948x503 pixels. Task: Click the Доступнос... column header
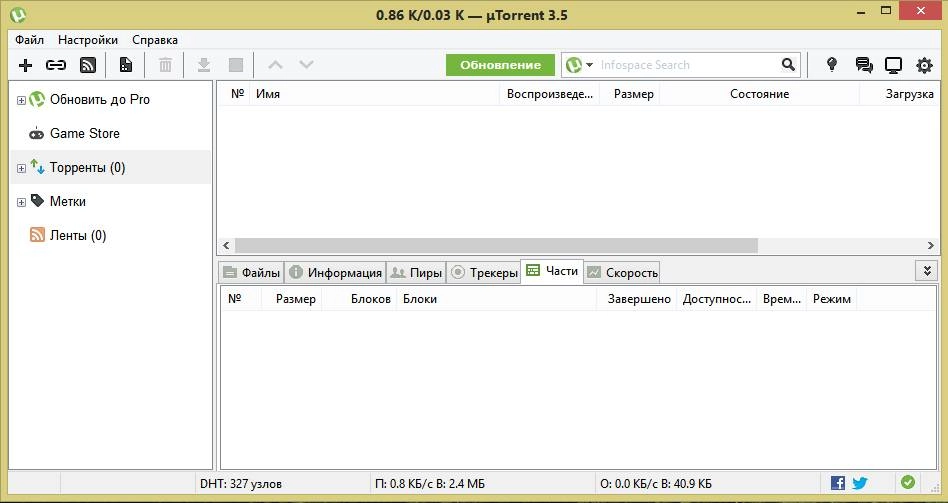coord(716,299)
